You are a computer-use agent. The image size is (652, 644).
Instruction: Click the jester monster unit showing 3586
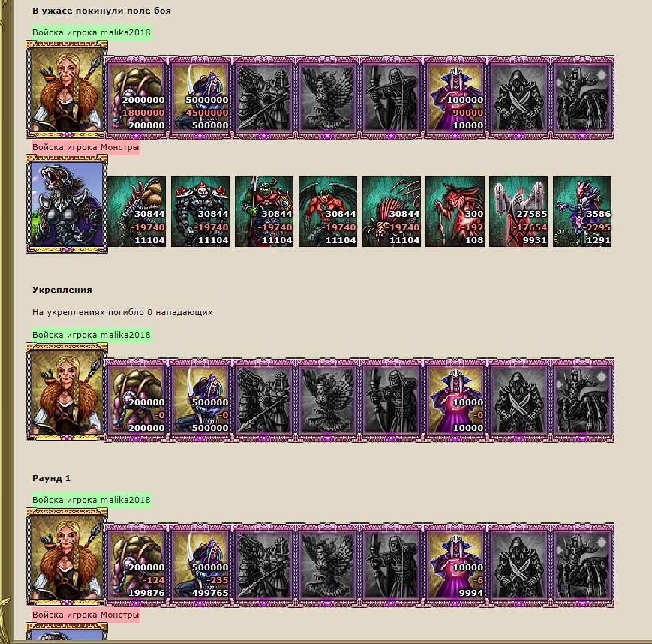click(x=582, y=212)
